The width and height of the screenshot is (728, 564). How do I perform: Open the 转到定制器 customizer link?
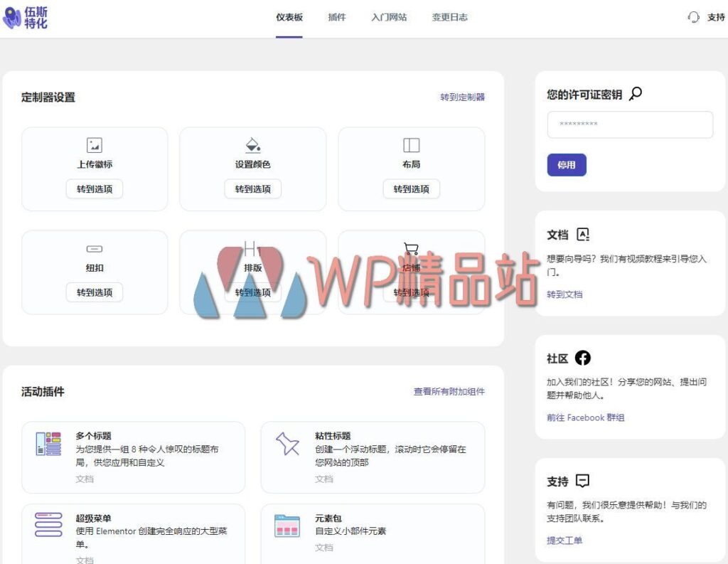pyautogui.click(x=462, y=97)
